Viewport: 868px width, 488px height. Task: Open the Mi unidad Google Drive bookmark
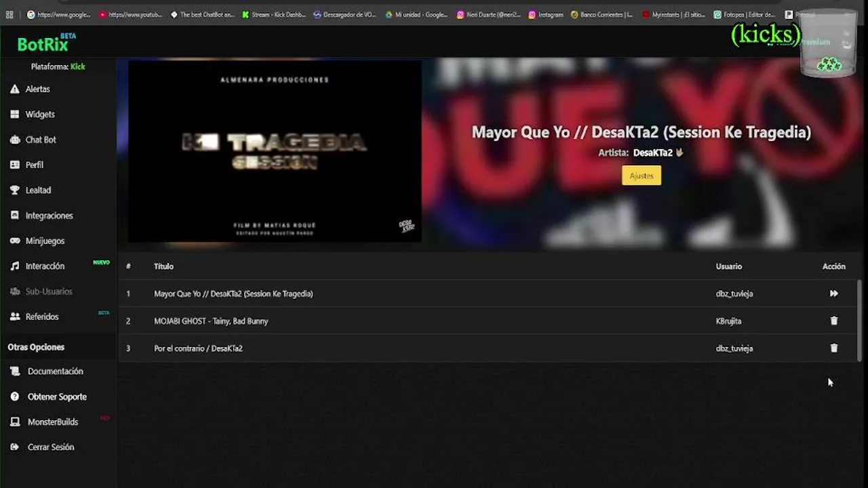tap(416, 14)
